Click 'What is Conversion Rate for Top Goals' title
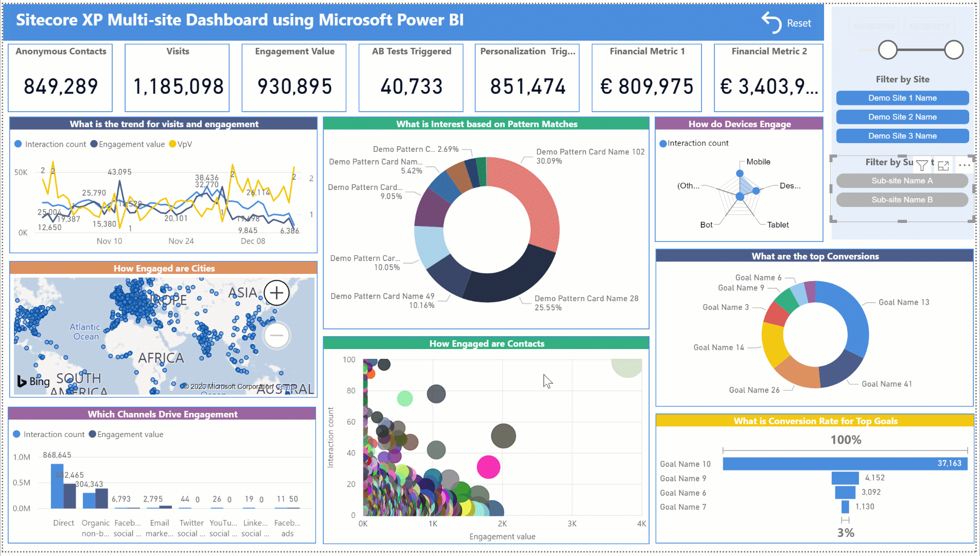The width and height of the screenshot is (980, 556). (815, 421)
